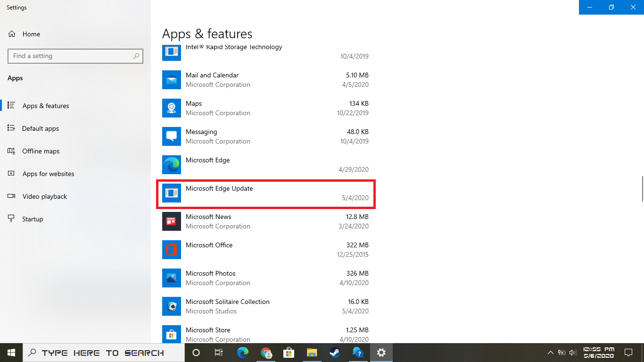Open Google Chrome from the taskbar
The width and height of the screenshot is (644, 362).
(x=266, y=353)
